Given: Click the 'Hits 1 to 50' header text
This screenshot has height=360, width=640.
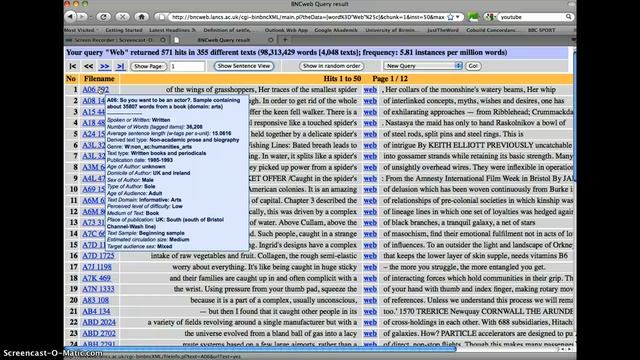Looking at the screenshot, I should pos(342,78).
